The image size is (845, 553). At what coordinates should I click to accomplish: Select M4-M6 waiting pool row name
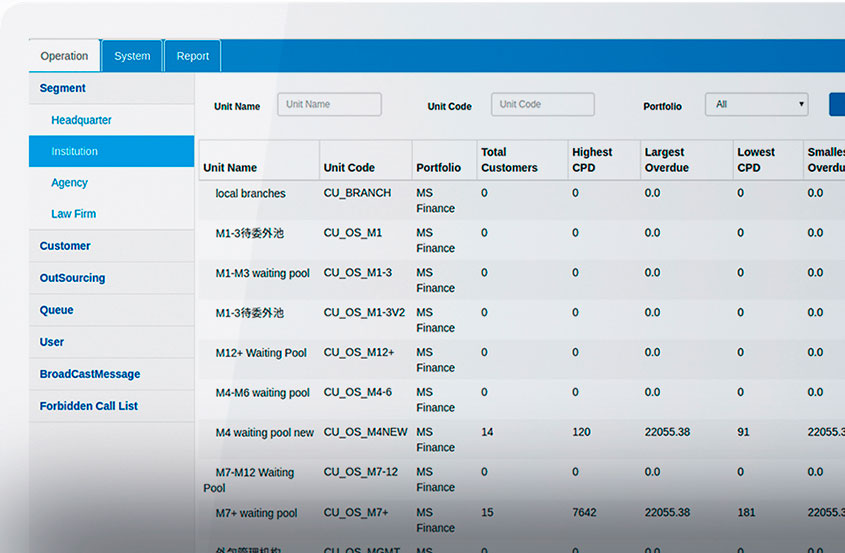(263, 393)
